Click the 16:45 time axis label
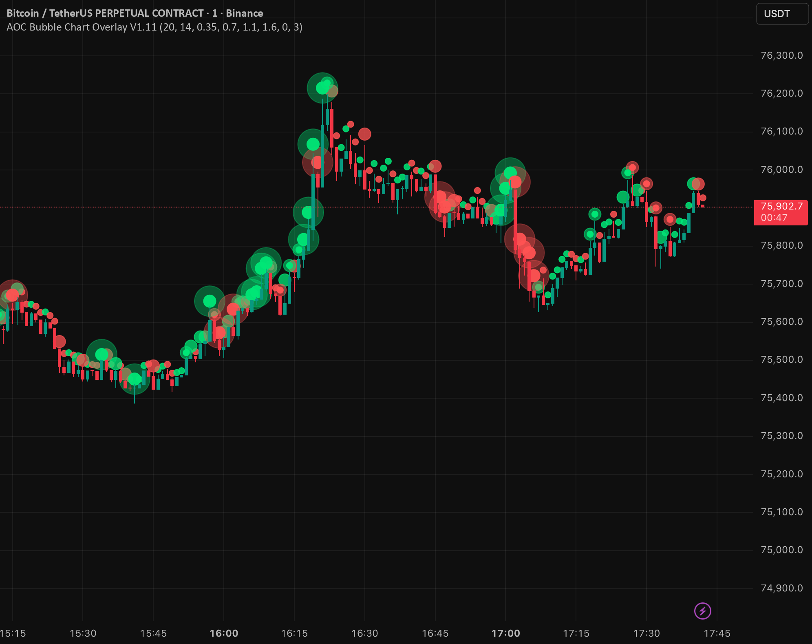The height and width of the screenshot is (644, 812). pyautogui.click(x=435, y=633)
